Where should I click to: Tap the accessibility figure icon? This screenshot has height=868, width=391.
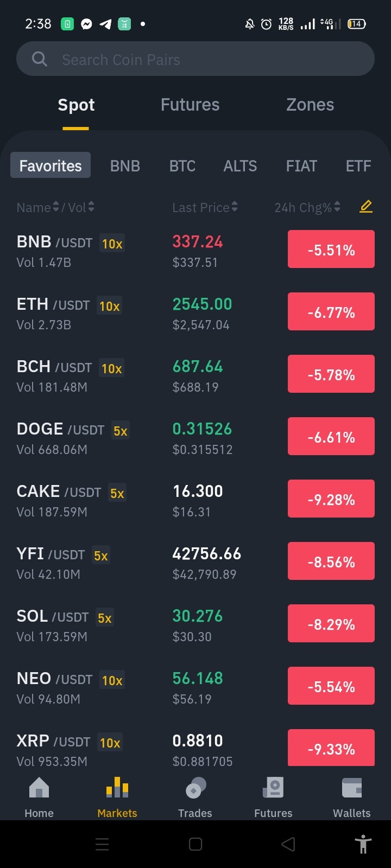[x=363, y=844]
